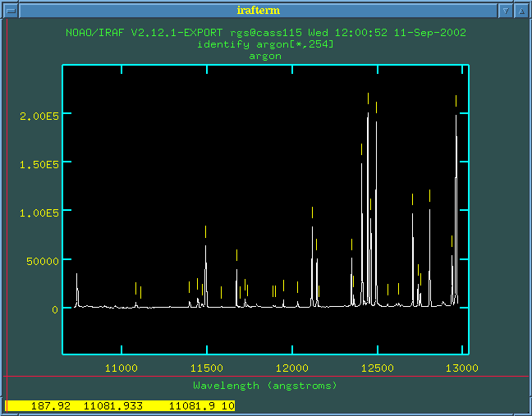Click the 11000 x-axis tick label

pyautogui.click(x=122, y=366)
